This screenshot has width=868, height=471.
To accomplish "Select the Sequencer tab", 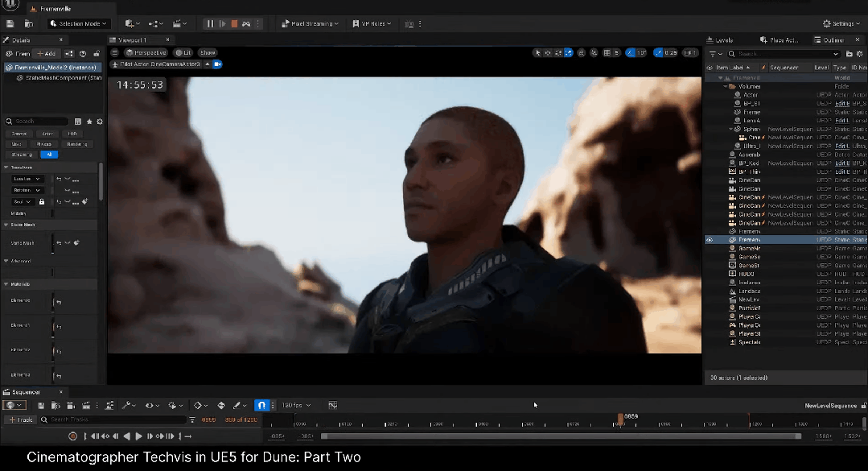I will (x=26, y=392).
